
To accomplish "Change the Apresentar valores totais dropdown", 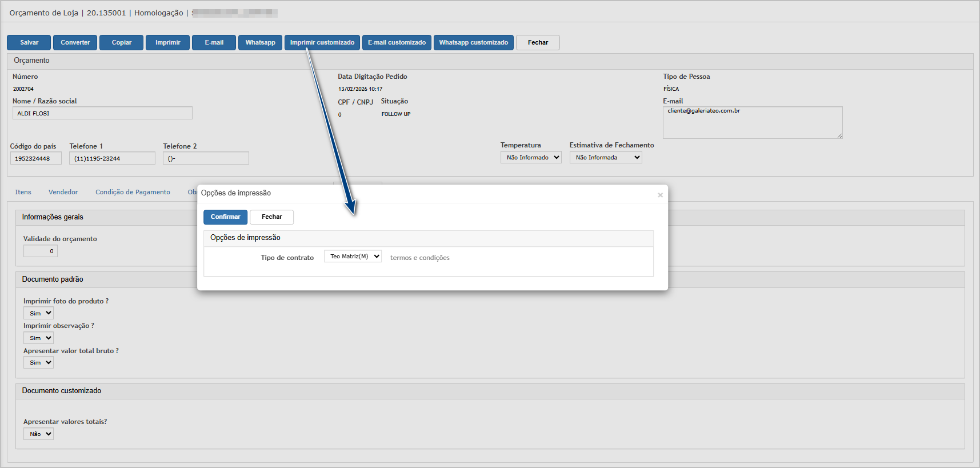I will [x=38, y=434].
